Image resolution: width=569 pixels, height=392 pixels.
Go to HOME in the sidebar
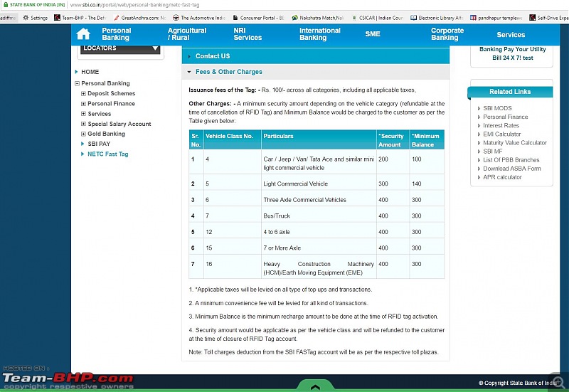pyautogui.click(x=90, y=72)
